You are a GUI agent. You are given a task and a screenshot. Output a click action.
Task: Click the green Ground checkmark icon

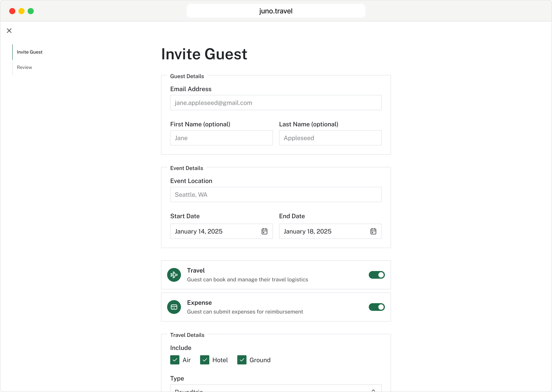[242, 360]
